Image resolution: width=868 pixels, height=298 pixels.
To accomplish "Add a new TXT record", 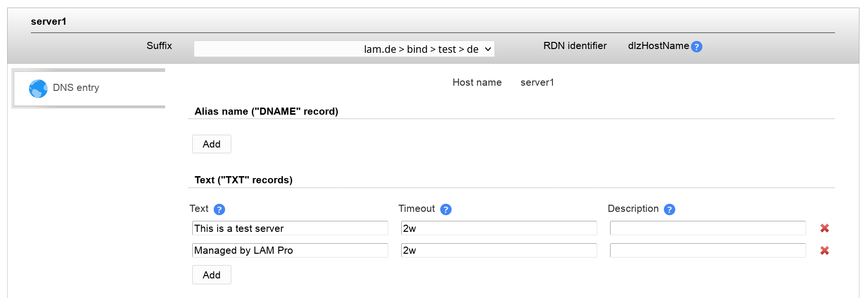I will point(212,275).
